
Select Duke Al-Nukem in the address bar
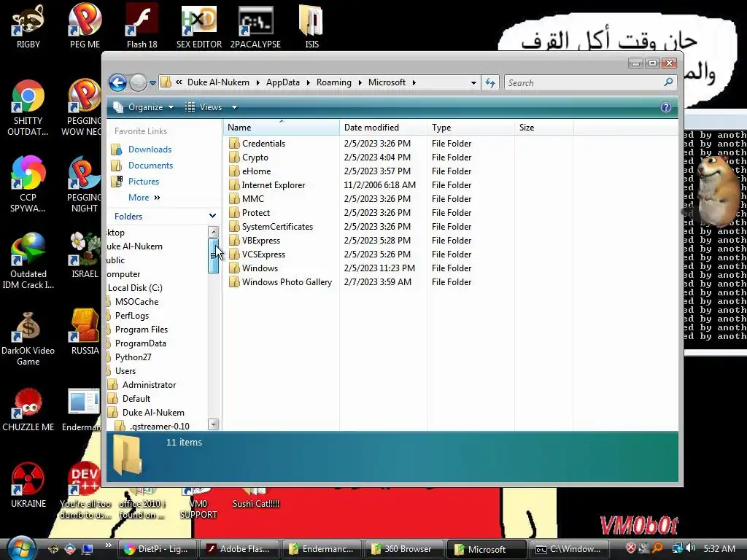point(218,82)
